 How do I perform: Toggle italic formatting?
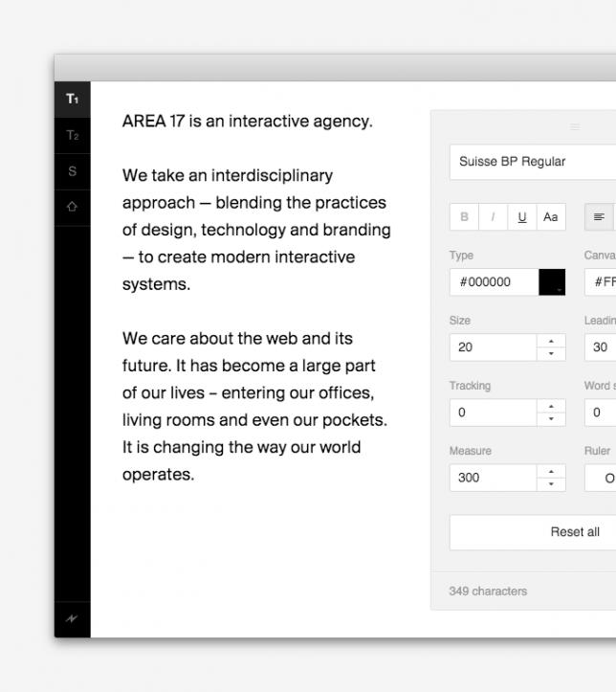493,217
